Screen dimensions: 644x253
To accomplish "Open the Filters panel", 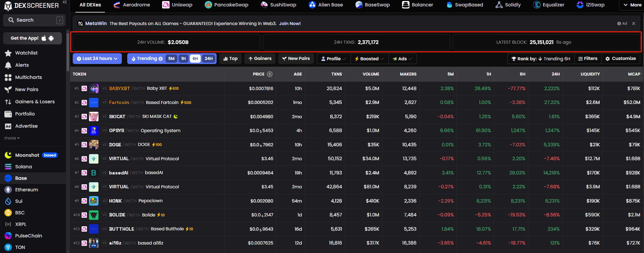I will pyautogui.click(x=588, y=59).
